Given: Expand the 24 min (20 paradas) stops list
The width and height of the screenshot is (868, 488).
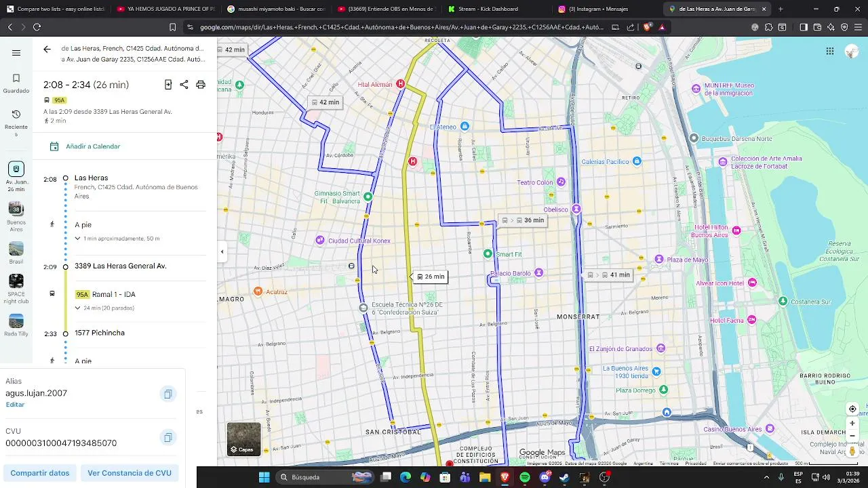Looking at the screenshot, I should [104, 308].
